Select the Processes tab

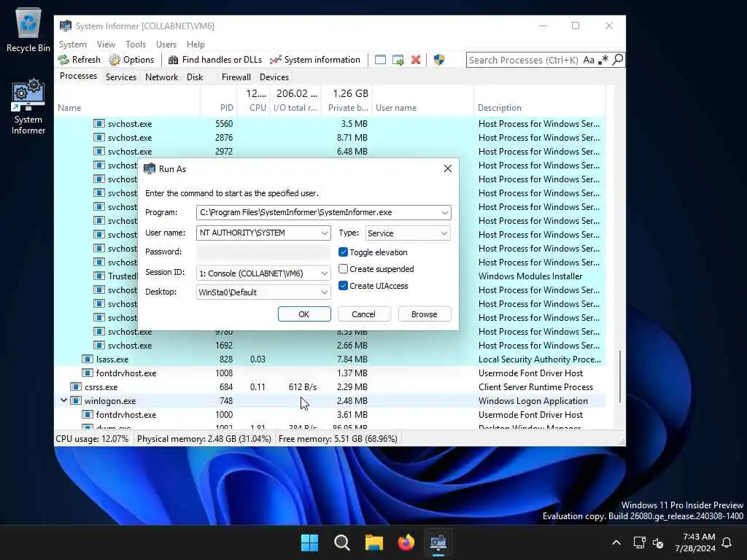(x=78, y=76)
